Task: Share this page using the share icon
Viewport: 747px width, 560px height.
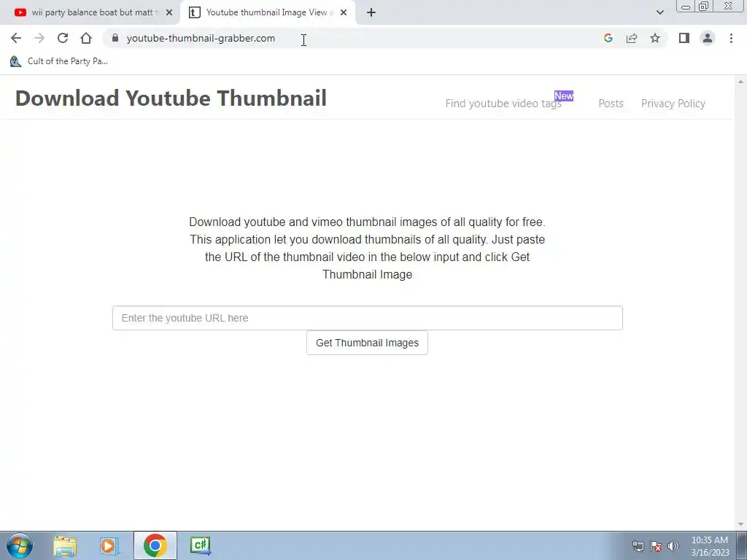Action: pos(632,38)
